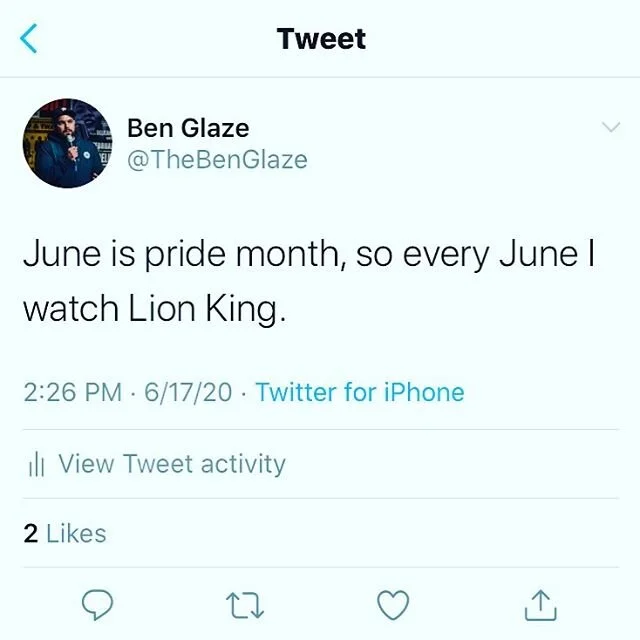Open the reply speech bubble icon
Viewport: 640px width, 640px height.
point(98,605)
